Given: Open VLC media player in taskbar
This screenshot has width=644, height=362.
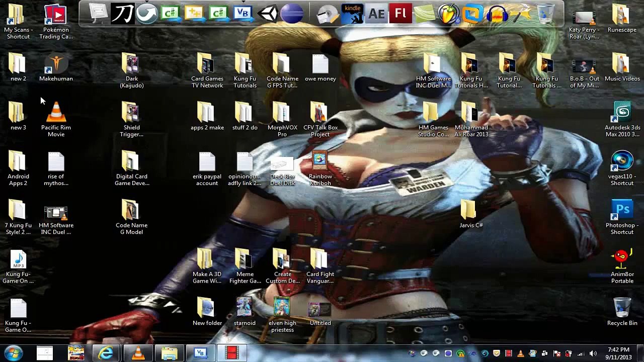Looking at the screenshot, I should pyautogui.click(x=138, y=353).
